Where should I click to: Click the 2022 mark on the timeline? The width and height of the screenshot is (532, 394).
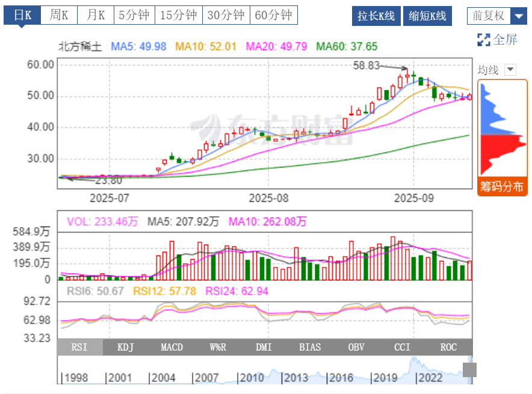click(x=430, y=378)
